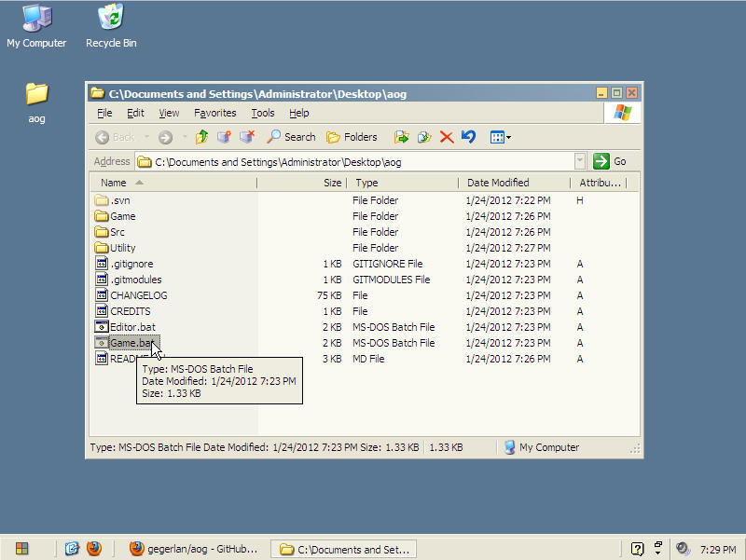Sort by the Attributes column header
This screenshot has height=560, width=746.
pyautogui.click(x=599, y=183)
